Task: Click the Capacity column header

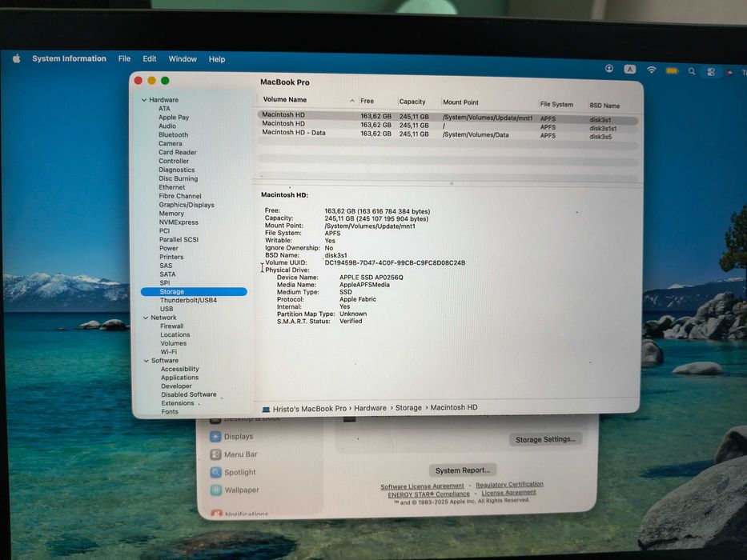Action: click(x=412, y=102)
